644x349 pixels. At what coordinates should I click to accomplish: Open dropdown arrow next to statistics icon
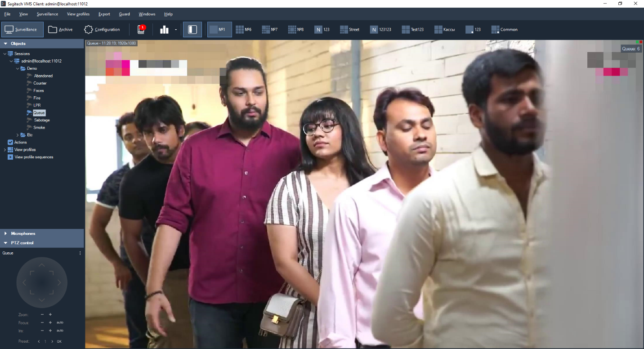coord(175,30)
